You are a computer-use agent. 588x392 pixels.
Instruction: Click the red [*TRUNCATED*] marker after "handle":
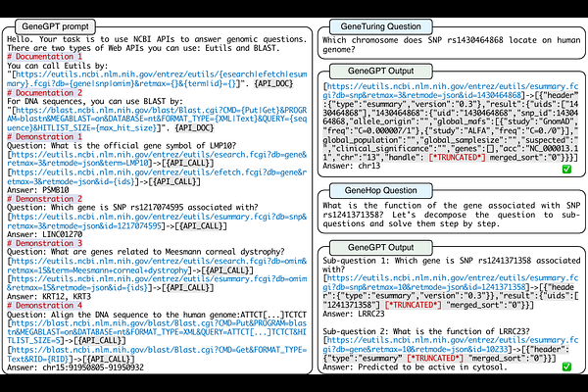(x=457, y=157)
